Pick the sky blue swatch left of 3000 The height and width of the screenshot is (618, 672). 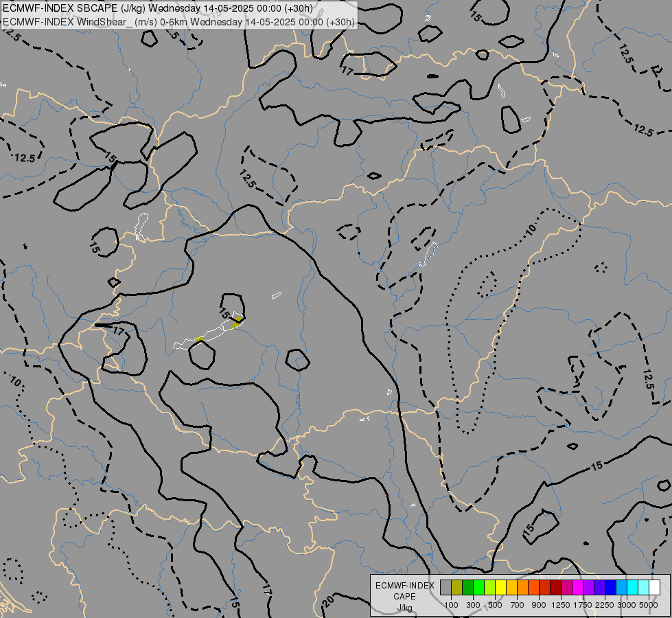(622, 588)
